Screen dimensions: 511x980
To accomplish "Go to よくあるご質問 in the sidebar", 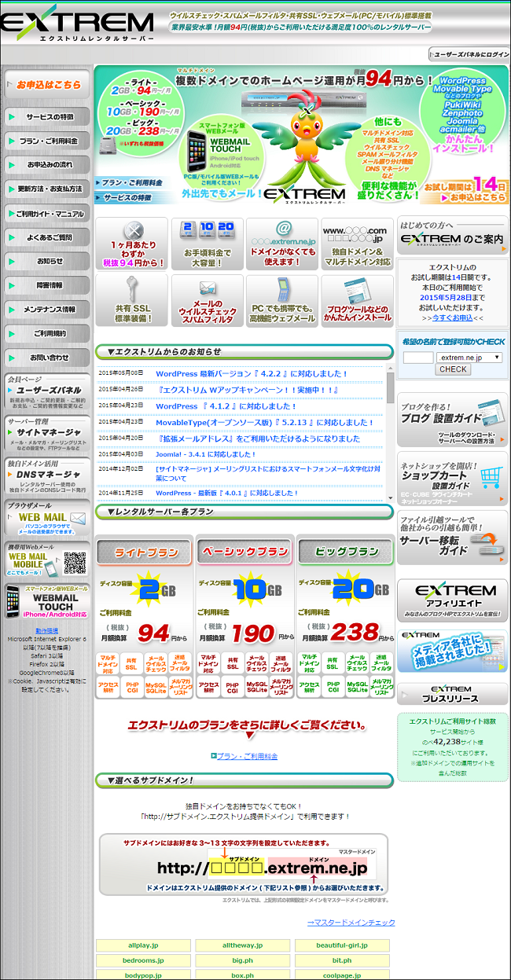I will 47,237.
